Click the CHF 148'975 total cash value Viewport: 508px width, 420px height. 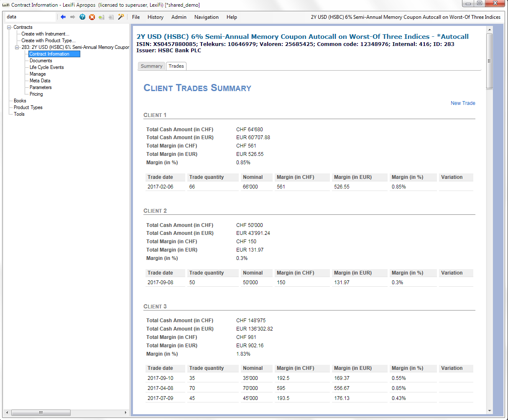click(x=251, y=321)
